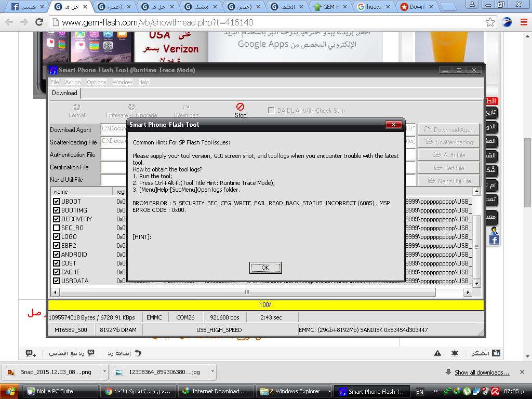This screenshot has width=532, height=399.
Task: Open the Options menu in Flash Tool
Action: click(x=97, y=82)
